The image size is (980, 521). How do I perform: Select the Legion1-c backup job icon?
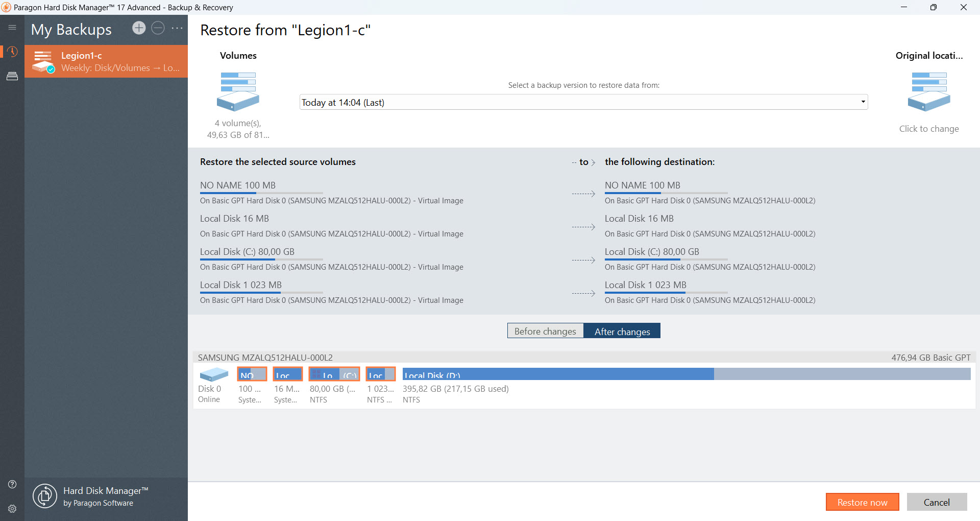click(43, 62)
